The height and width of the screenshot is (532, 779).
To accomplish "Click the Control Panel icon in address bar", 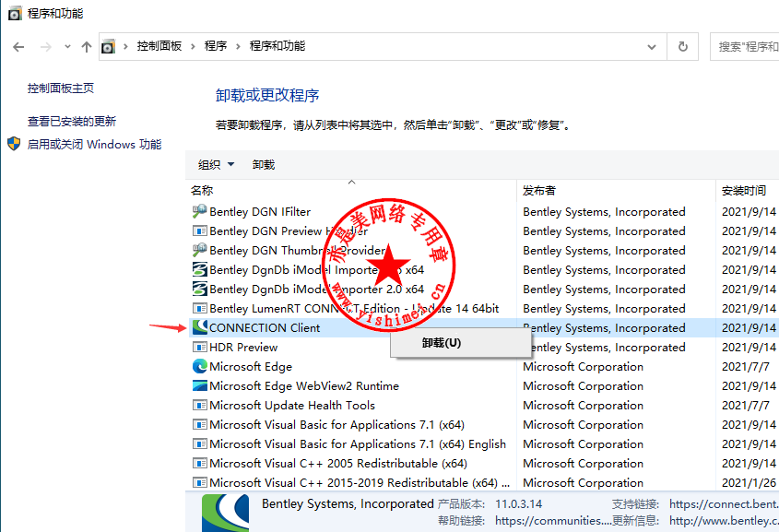I will (108, 47).
